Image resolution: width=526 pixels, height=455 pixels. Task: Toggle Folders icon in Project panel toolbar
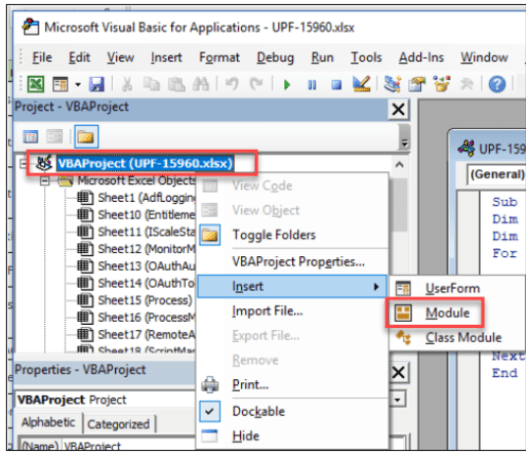coord(86,137)
